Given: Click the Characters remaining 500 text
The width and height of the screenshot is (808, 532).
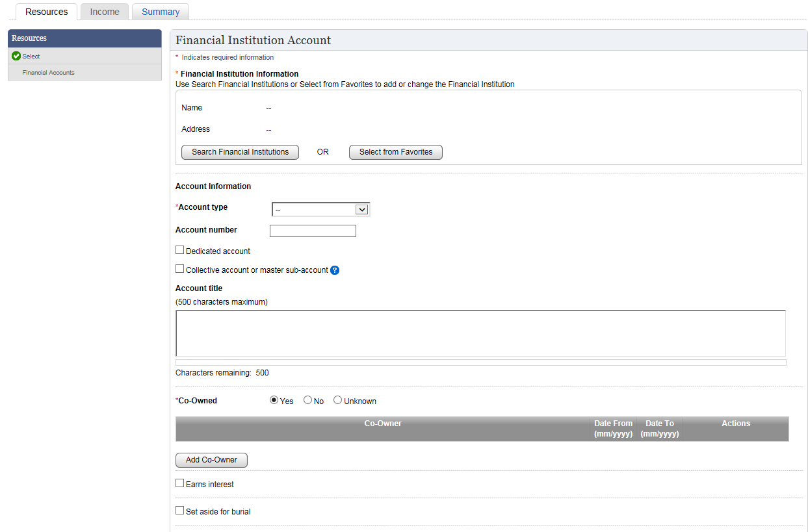Looking at the screenshot, I should [x=222, y=373].
